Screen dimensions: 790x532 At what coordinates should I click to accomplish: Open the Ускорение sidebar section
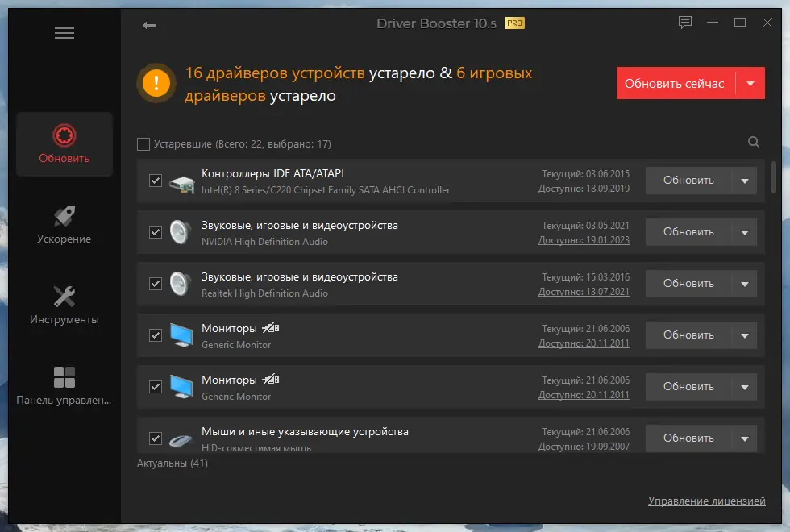[64, 225]
